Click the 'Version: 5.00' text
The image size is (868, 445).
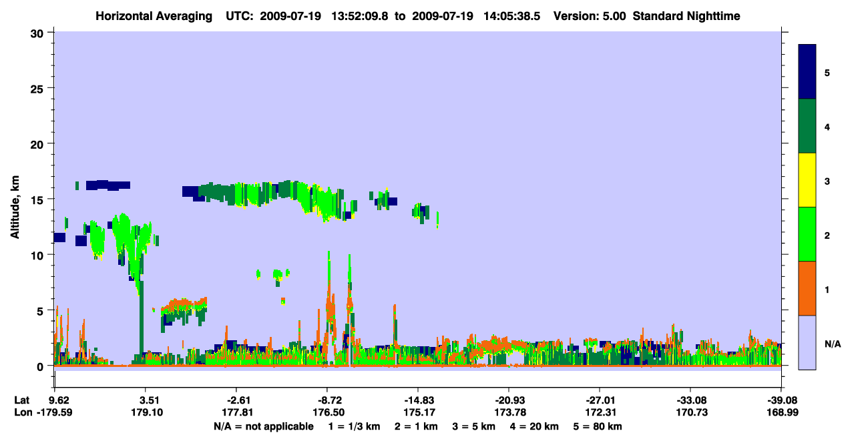coord(590,16)
